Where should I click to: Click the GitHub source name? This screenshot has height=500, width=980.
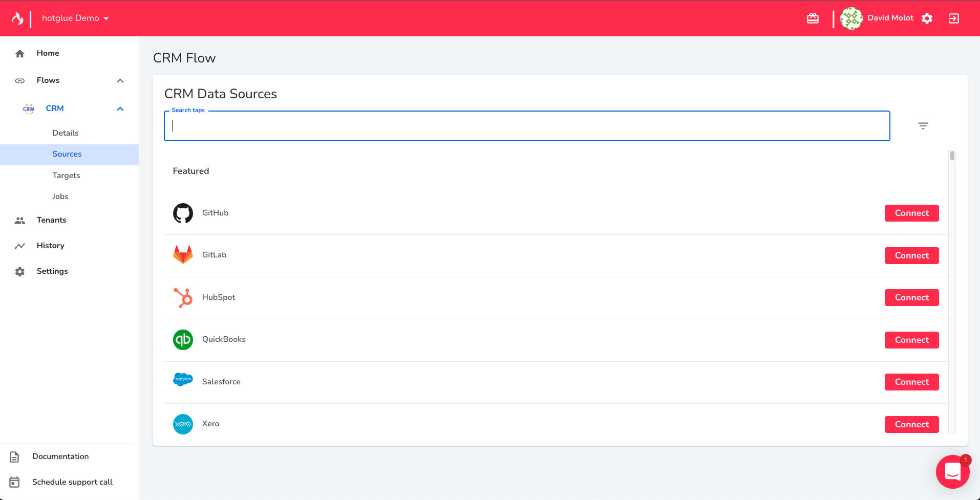click(215, 213)
